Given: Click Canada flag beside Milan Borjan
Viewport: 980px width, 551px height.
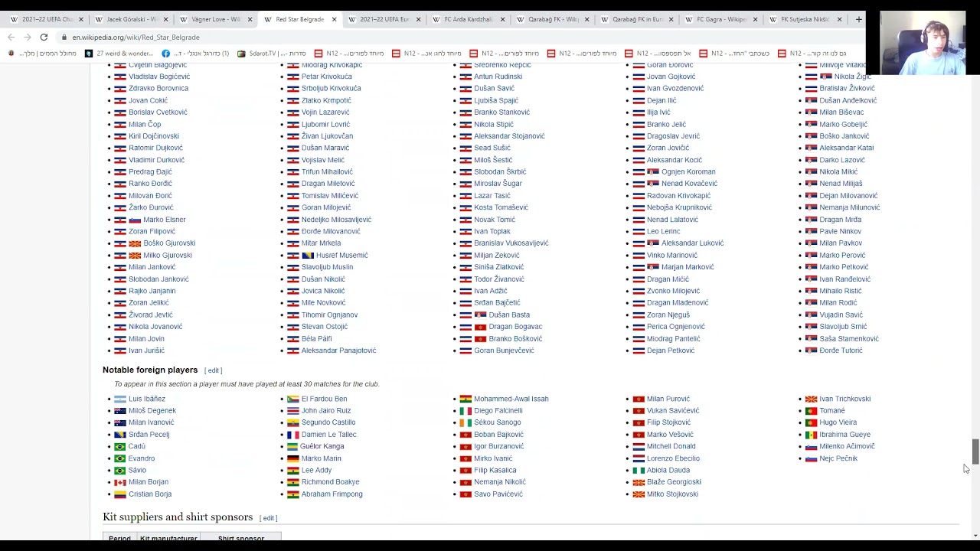Looking at the screenshot, I should pyautogui.click(x=119, y=482).
